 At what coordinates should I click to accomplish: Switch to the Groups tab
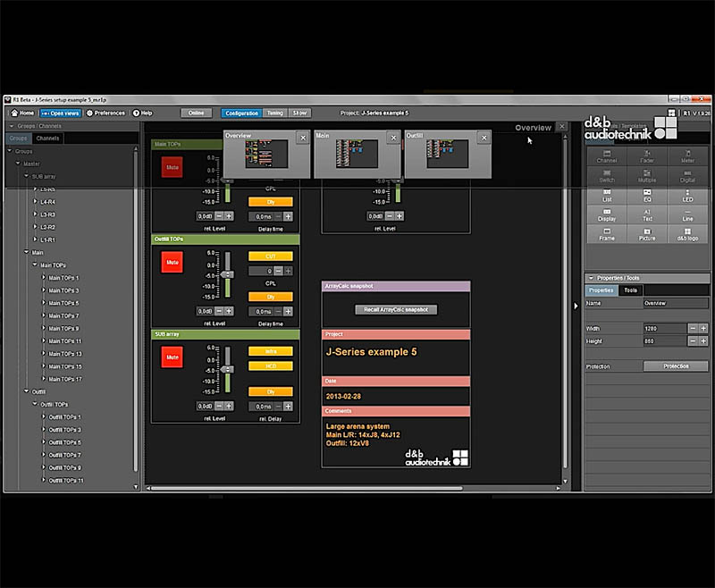pyautogui.click(x=18, y=139)
